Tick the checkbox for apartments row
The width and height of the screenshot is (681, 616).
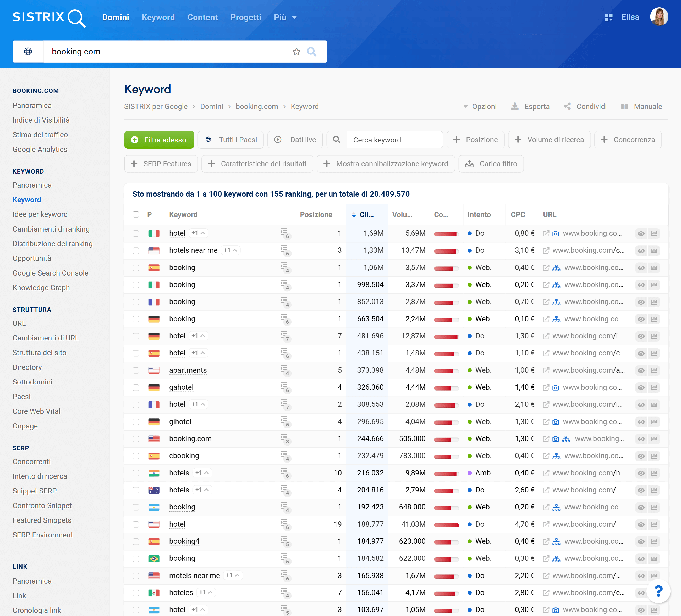click(136, 371)
